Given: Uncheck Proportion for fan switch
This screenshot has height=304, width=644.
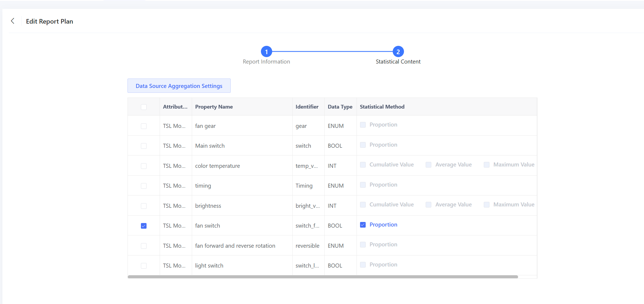Looking at the screenshot, I should pyautogui.click(x=363, y=225).
